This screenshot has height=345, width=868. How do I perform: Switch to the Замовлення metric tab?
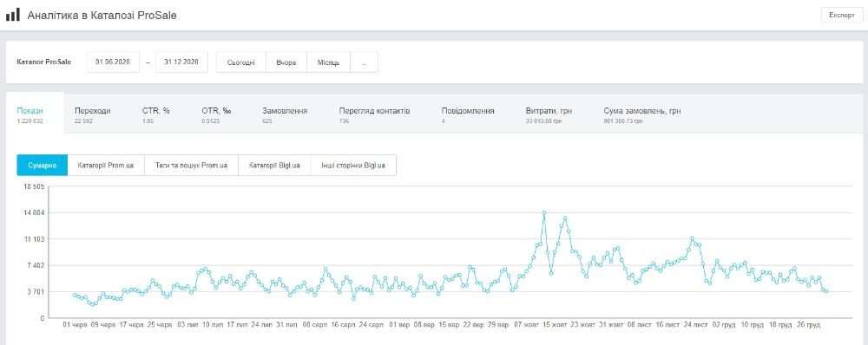click(285, 114)
